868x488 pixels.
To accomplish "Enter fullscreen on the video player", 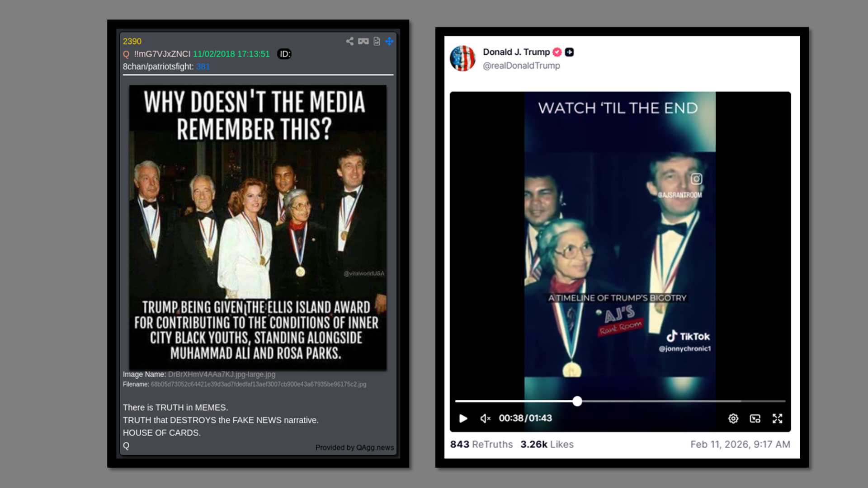I will 777,418.
